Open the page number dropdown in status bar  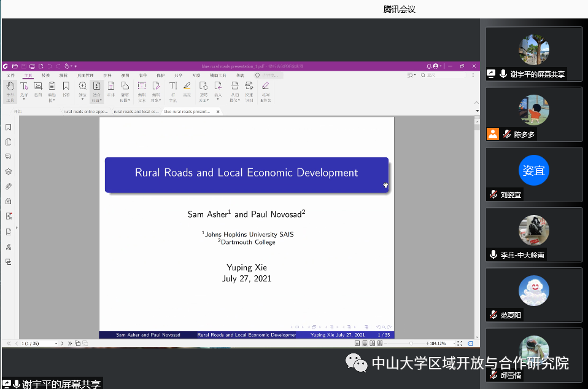(x=56, y=343)
